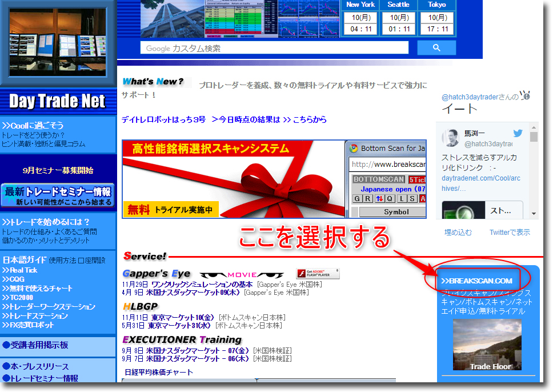This screenshot has height=392, width=553.
Task: Click the 無料 トライアル実施中 yellow label
Action: coord(171,210)
